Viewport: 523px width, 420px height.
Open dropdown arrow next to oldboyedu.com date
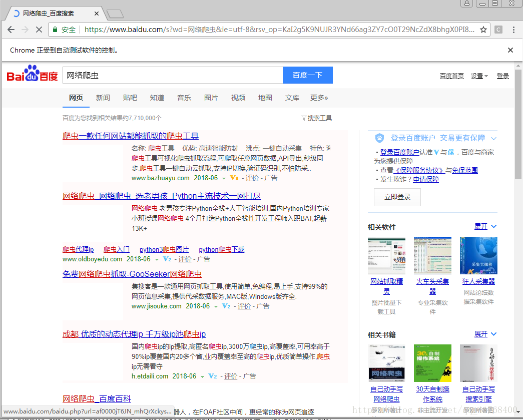pos(157,259)
